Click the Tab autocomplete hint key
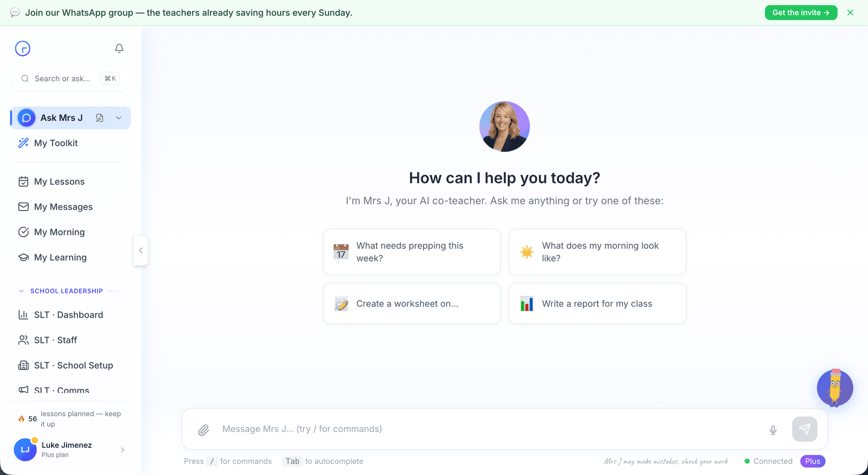This screenshot has height=475, width=868. [292, 461]
